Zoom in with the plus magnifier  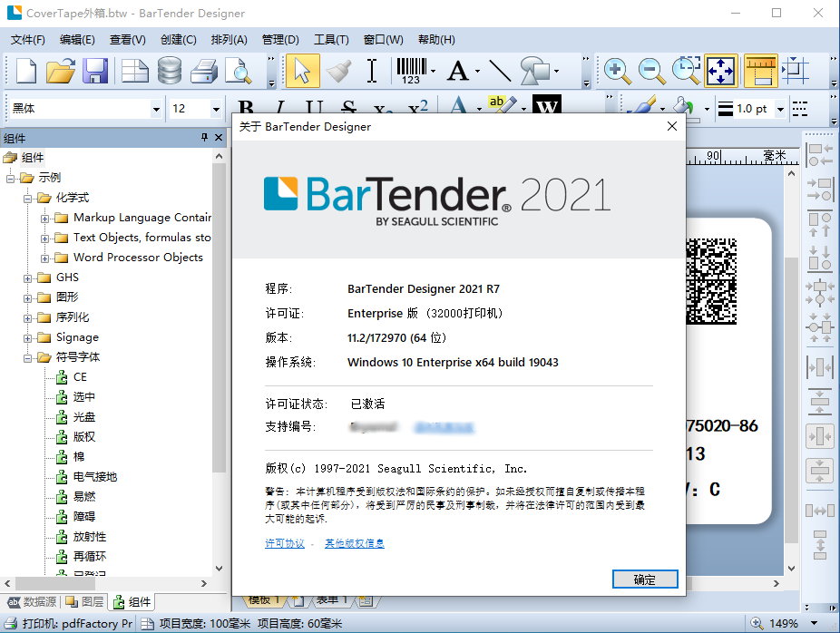pos(617,71)
